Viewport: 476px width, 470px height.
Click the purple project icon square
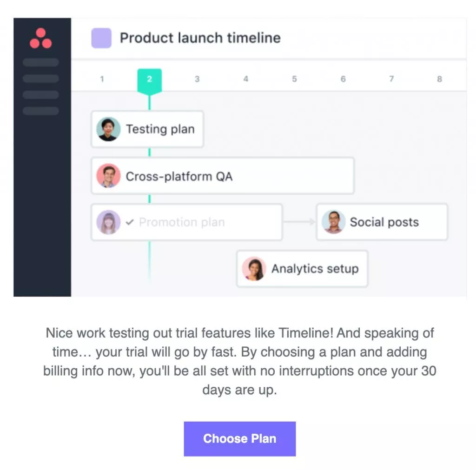point(101,38)
